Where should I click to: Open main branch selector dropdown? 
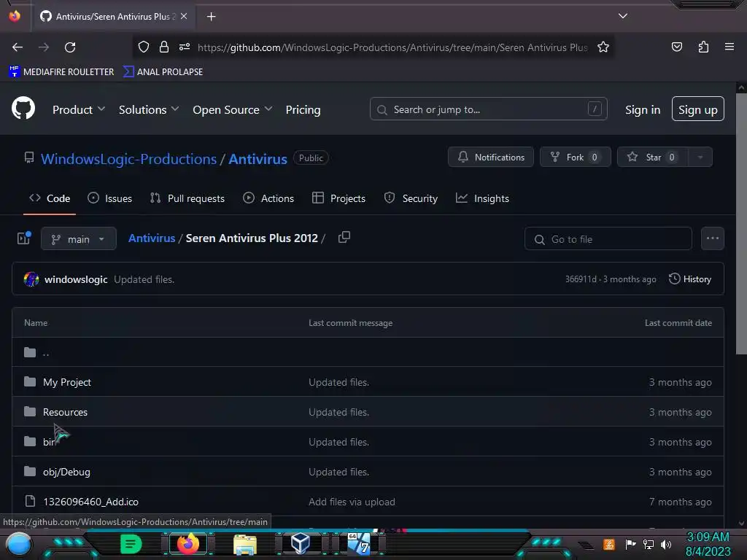pos(79,238)
